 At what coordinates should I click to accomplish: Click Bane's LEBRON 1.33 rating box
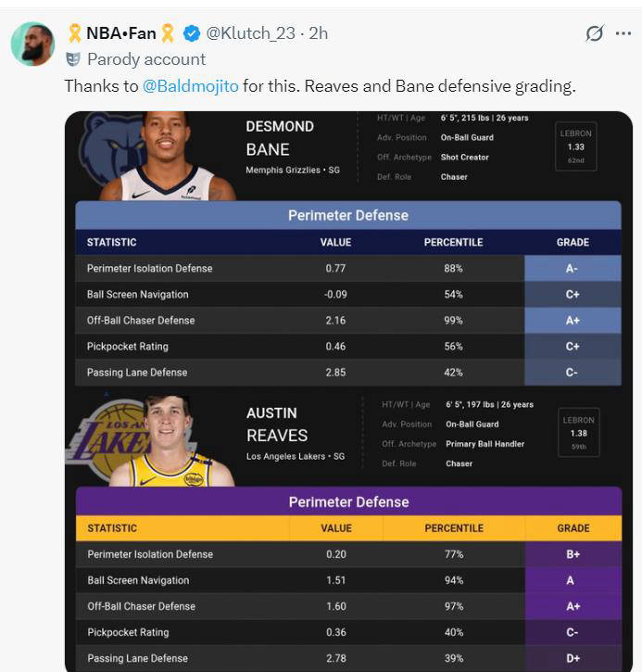click(x=576, y=146)
